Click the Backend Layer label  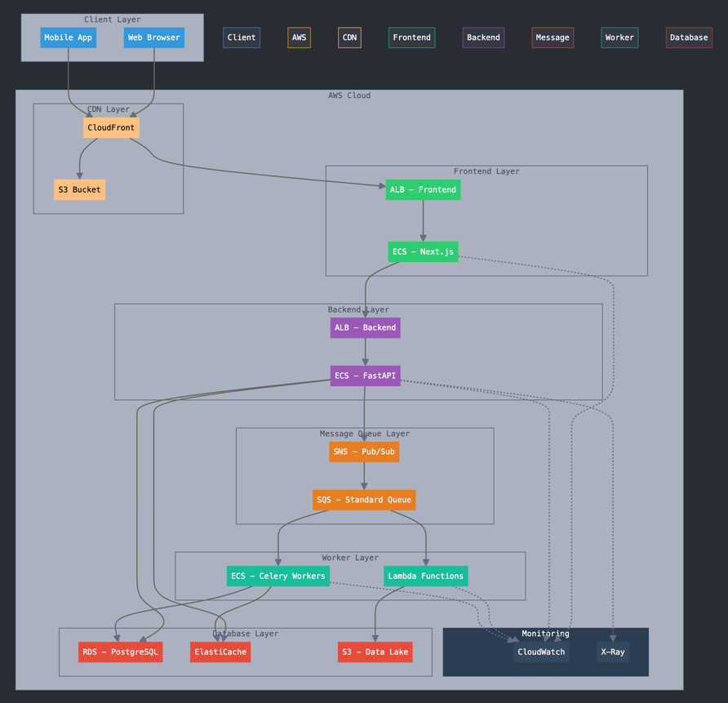(358, 309)
